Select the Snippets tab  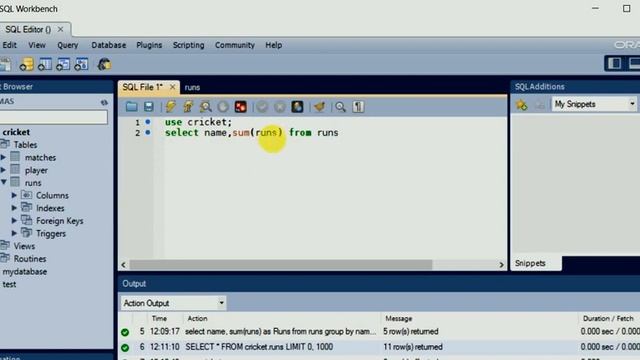point(530,263)
